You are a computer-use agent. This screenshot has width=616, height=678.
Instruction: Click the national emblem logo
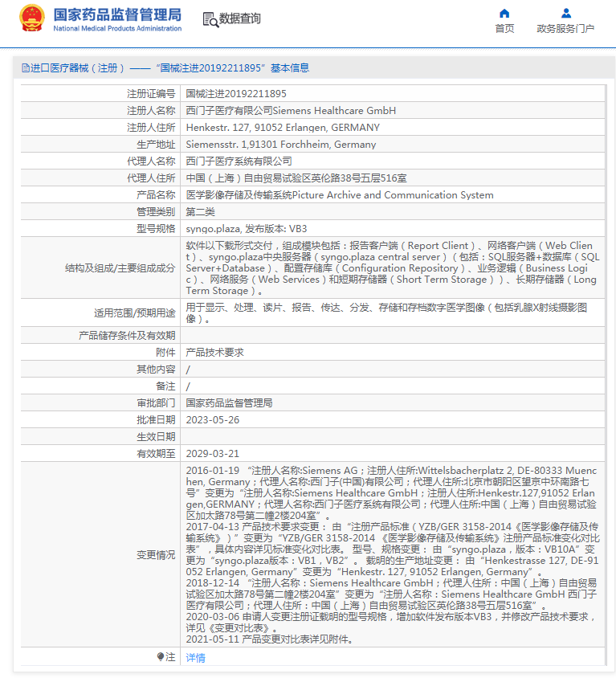point(31,18)
